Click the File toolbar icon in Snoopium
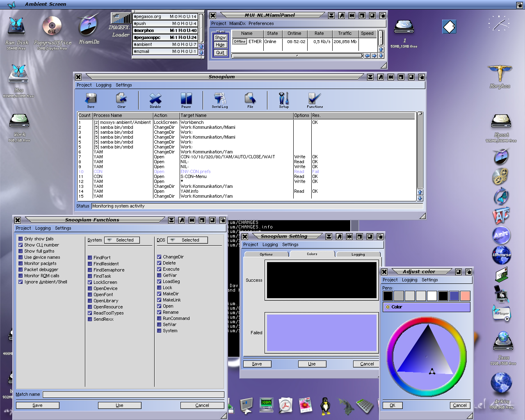This screenshot has width=525, height=420. coord(250,100)
